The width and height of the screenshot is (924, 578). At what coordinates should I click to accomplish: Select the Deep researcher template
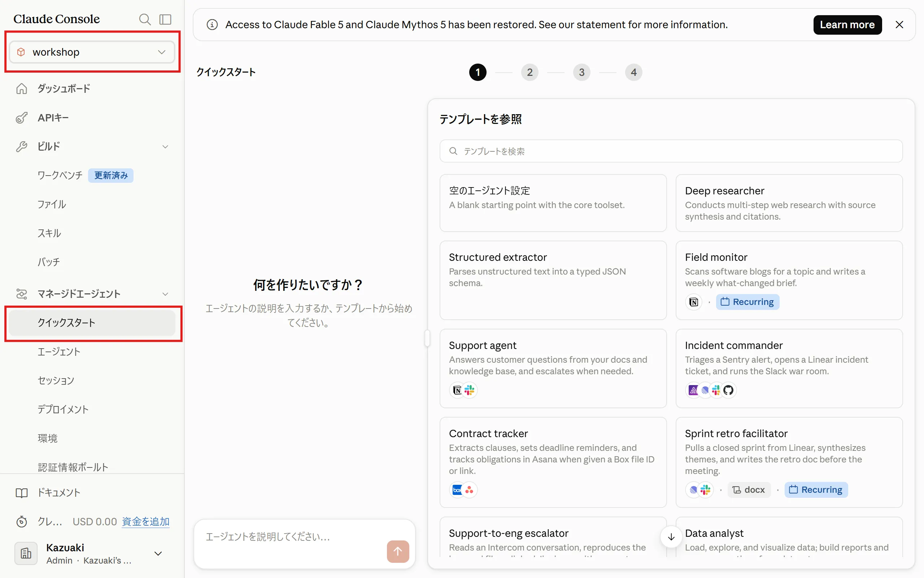[x=789, y=203]
